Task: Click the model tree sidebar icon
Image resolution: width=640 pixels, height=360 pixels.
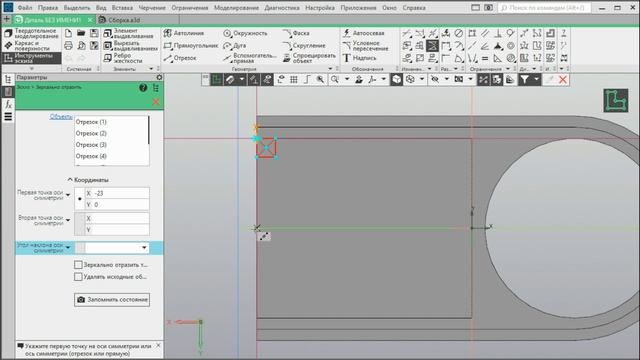Action: [x=8, y=80]
